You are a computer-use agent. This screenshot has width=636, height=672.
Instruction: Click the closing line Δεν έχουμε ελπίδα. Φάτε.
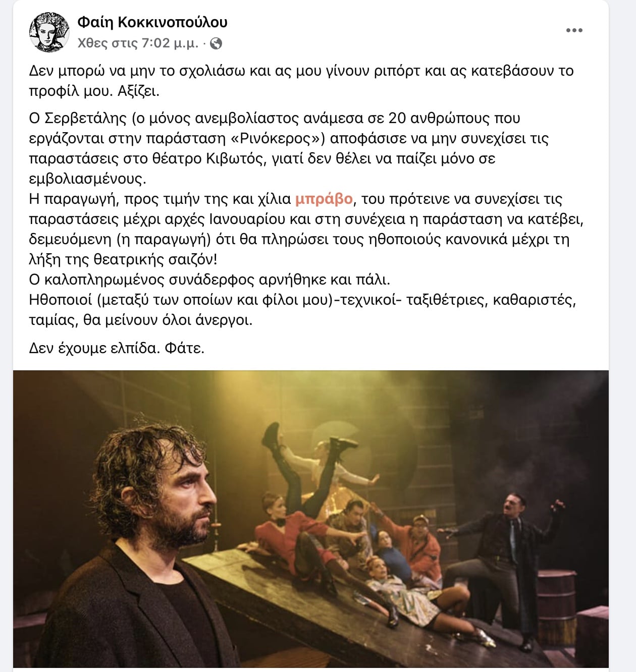tap(117, 348)
